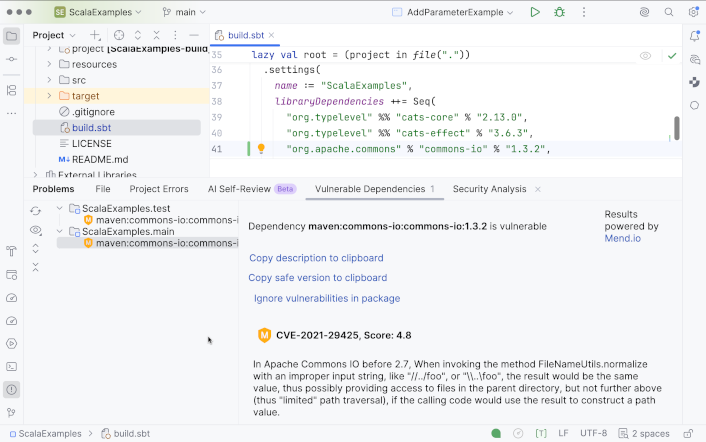Viewport: 706px width, 442px height.
Task: Select opened file target icon in Project panel
Action: (119, 35)
